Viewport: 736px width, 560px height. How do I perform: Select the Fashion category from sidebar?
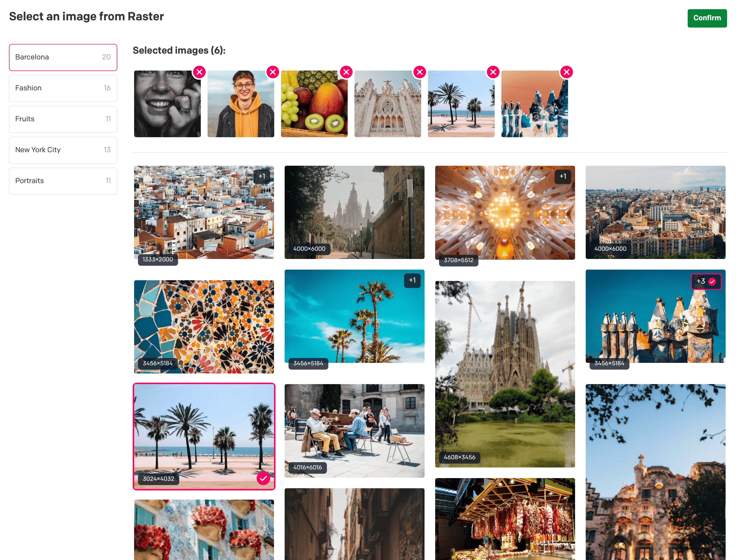point(62,88)
